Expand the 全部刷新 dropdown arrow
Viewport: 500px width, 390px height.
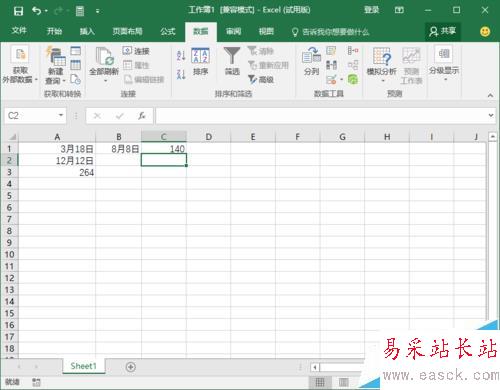(105, 81)
